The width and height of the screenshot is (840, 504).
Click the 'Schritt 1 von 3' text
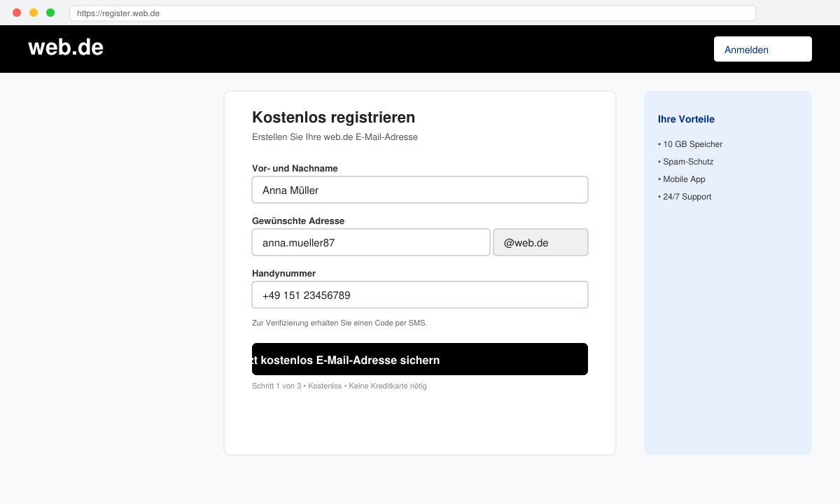click(276, 386)
